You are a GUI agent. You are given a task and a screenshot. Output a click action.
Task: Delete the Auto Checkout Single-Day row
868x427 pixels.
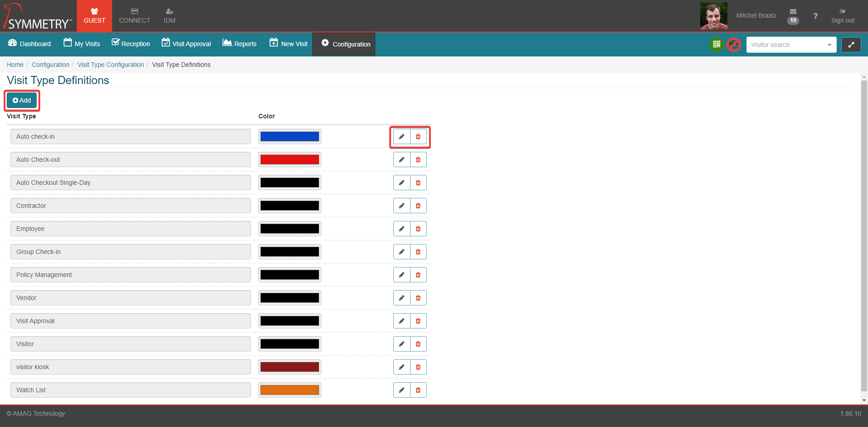418,183
